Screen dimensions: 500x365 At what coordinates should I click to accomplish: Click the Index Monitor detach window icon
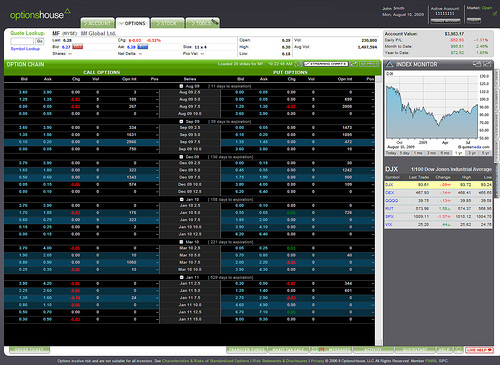tap(477, 64)
